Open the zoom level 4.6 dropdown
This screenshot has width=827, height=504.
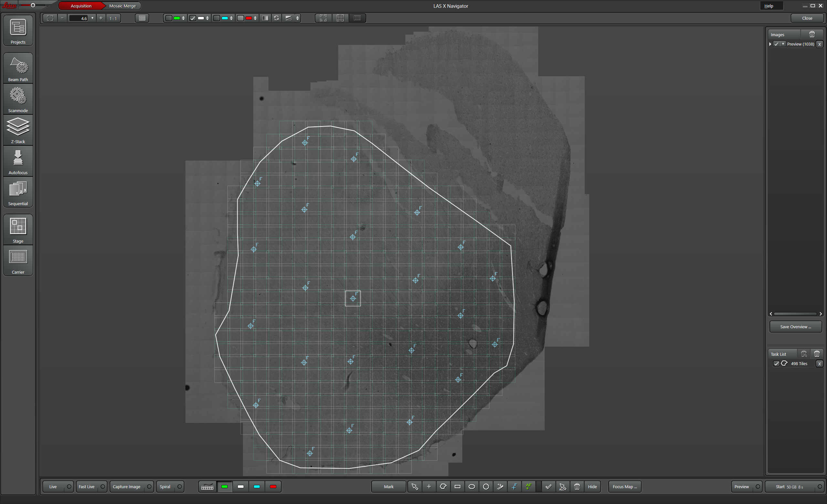click(92, 18)
